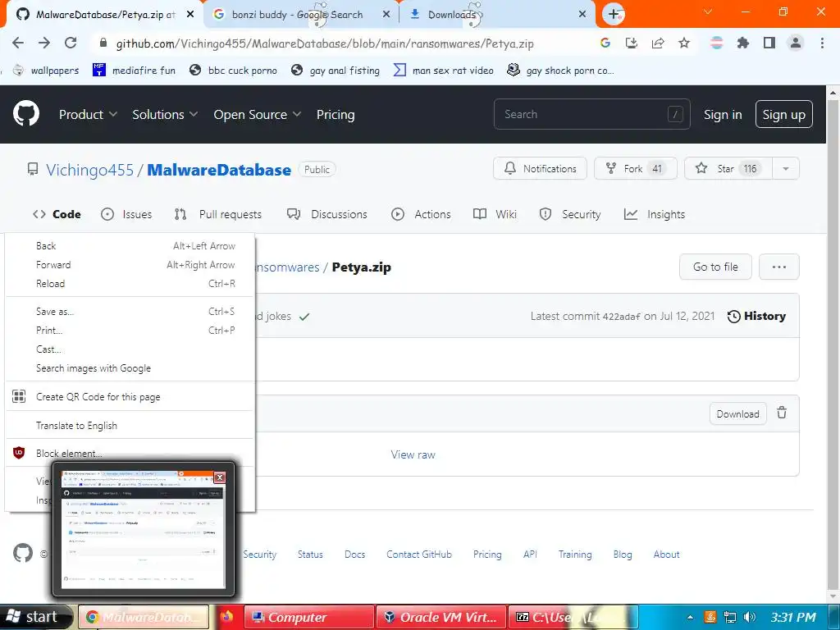
Task: Click the share page icon
Action: 658,43
